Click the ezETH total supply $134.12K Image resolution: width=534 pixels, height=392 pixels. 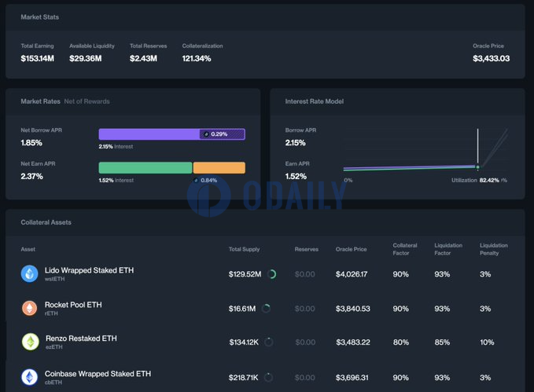pyautogui.click(x=244, y=343)
